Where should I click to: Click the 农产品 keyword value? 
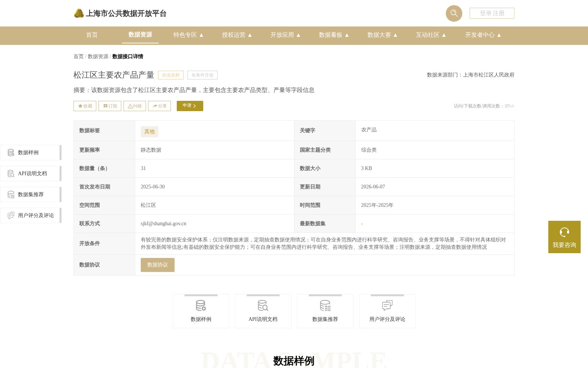point(369,130)
